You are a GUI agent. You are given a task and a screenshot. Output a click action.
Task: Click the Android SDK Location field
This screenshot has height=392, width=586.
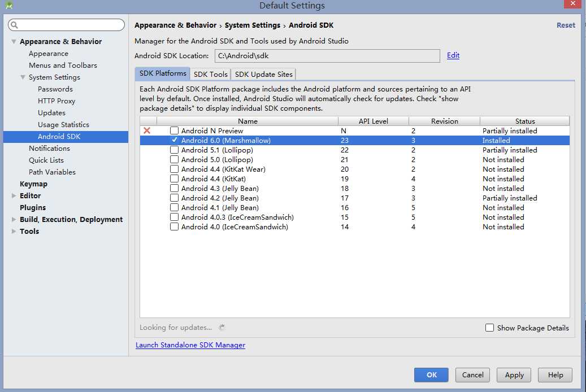tap(327, 56)
